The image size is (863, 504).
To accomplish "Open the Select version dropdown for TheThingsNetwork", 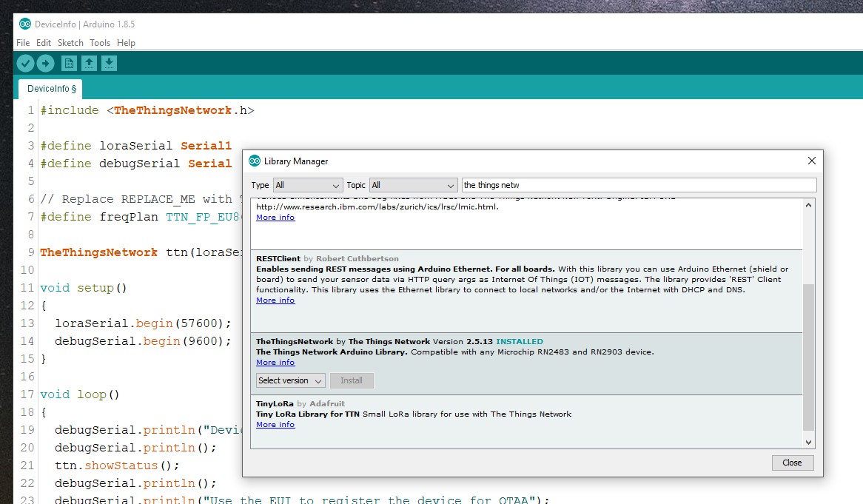I will tap(291, 380).
